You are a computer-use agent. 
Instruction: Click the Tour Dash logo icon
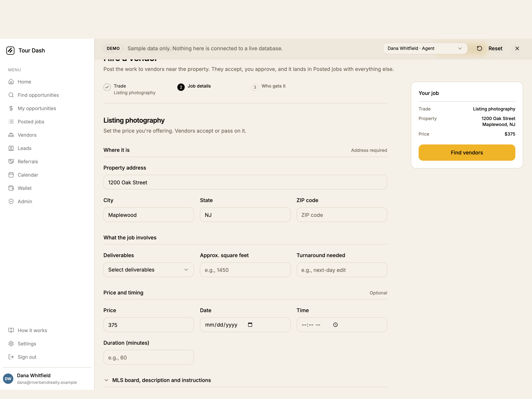10,50
